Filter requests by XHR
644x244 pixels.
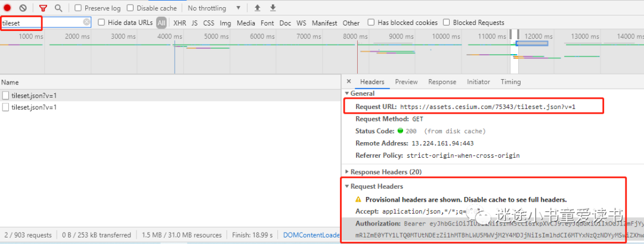(x=179, y=23)
